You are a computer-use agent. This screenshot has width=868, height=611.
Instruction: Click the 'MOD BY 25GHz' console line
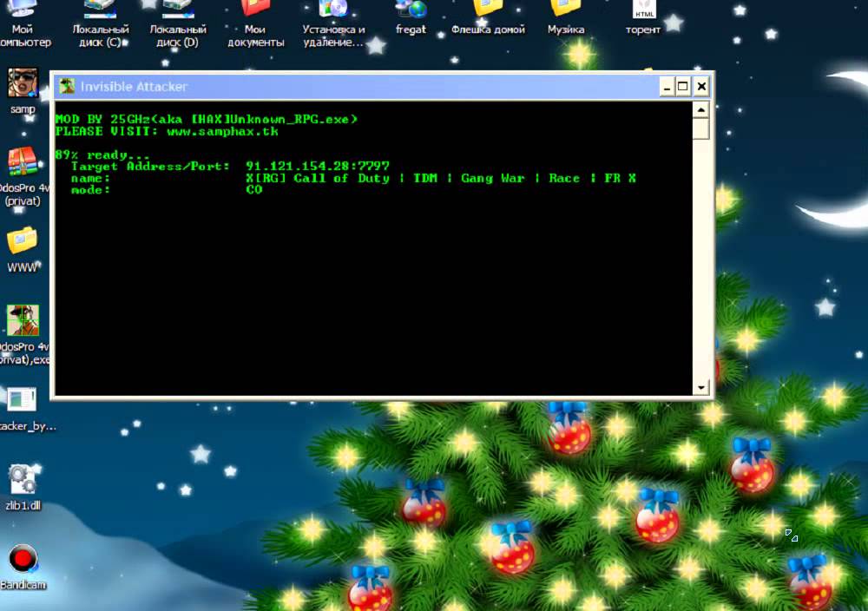coord(207,119)
